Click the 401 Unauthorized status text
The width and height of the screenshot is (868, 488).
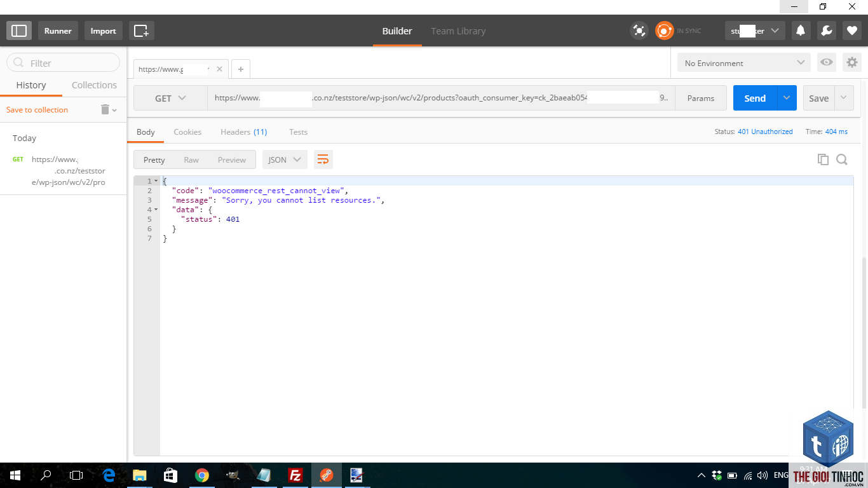tap(765, 132)
